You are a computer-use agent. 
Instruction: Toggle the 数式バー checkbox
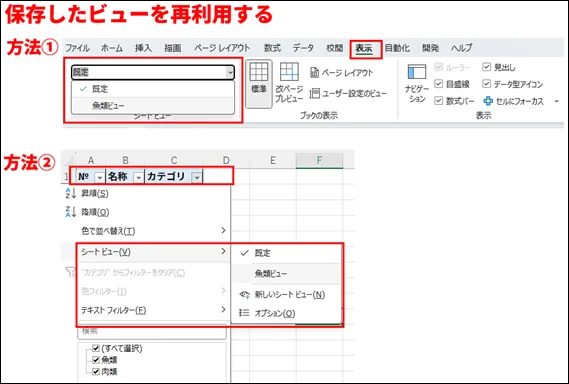coord(439,101)
